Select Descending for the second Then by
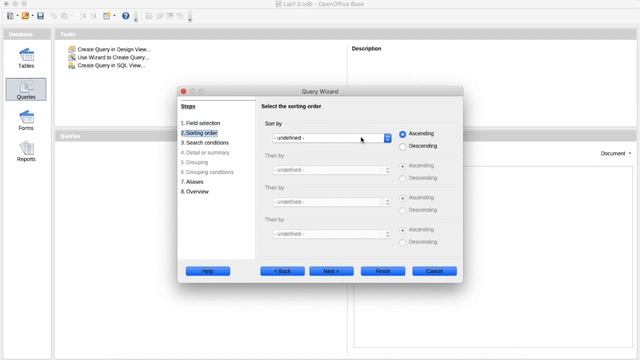Image resolution: width=640 pixels, height=360 pixels. click(402, 210)
